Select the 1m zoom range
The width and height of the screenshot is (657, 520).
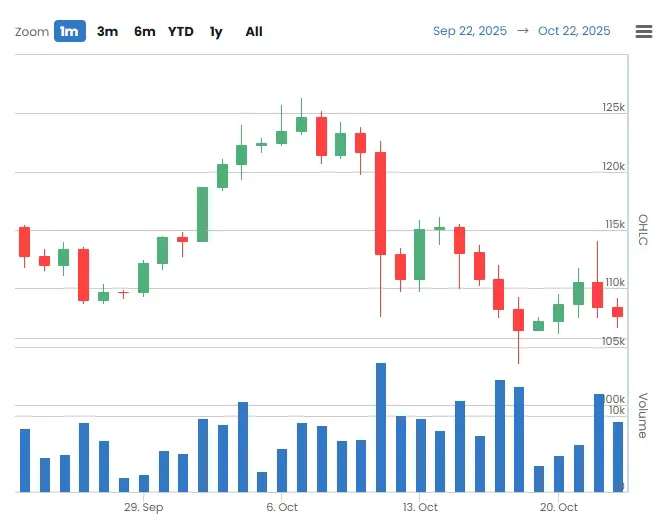pyautogui.click(x=69, y=31)
